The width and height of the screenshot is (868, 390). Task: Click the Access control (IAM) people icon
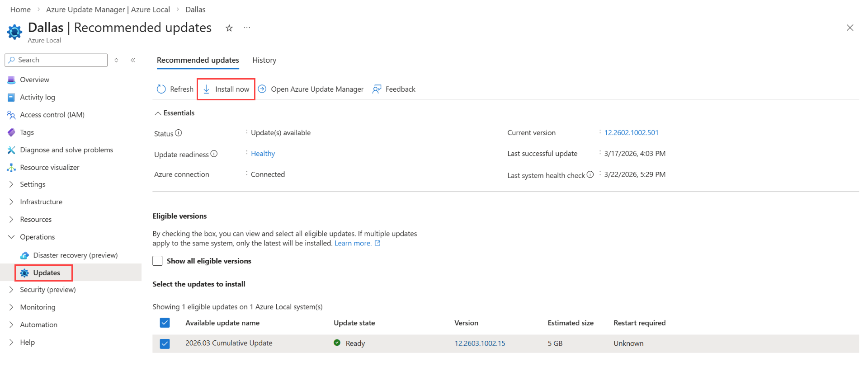point(11,115)
